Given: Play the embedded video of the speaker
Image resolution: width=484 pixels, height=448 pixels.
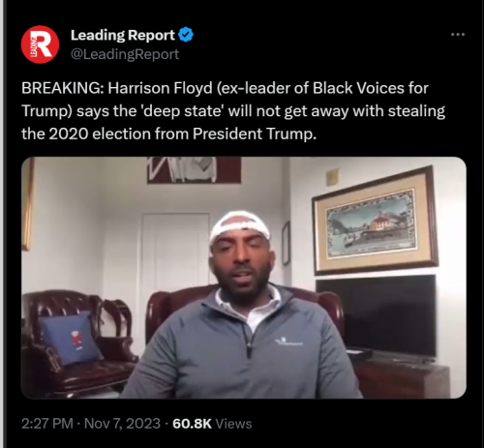Looking at the screenshot, I should pos(244,278).
